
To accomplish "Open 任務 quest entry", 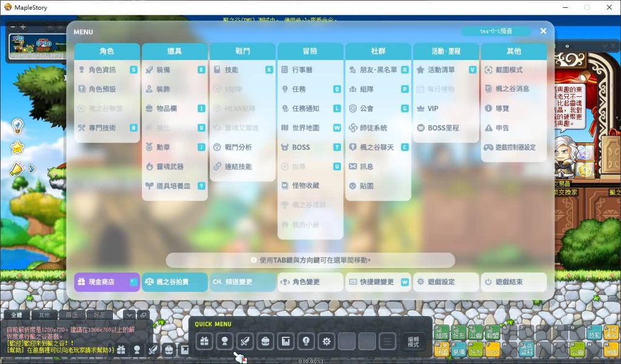I will click(310, 89).
